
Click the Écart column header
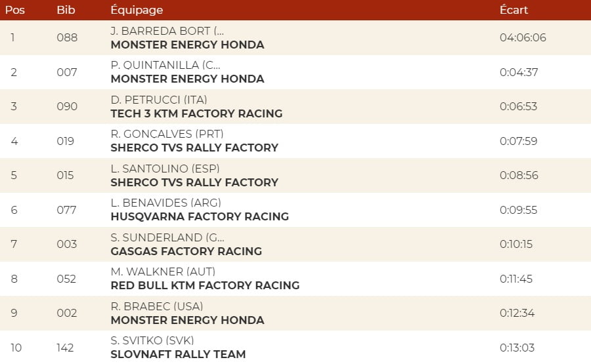[x=514, y=10]
